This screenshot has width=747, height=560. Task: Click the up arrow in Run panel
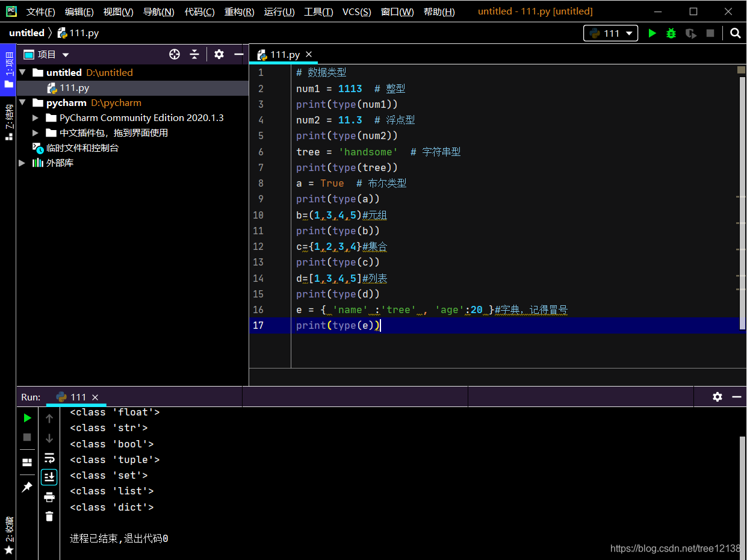tap(49, 418)
